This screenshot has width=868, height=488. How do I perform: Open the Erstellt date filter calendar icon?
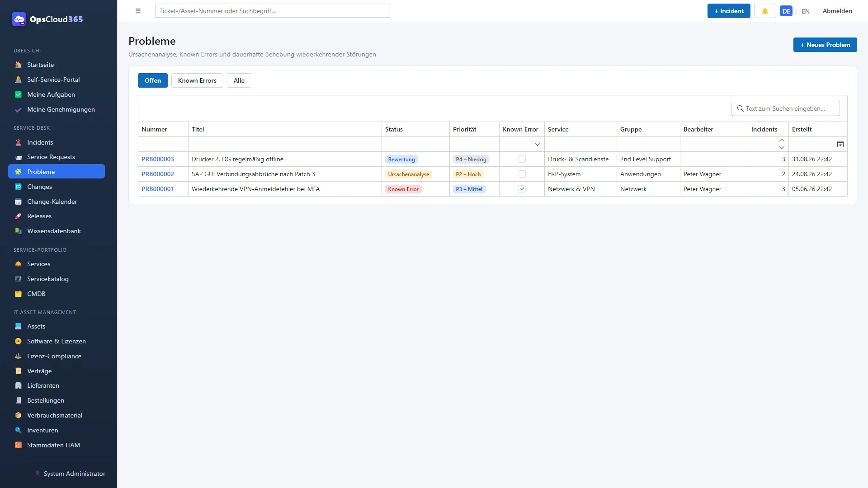point(840,144)
